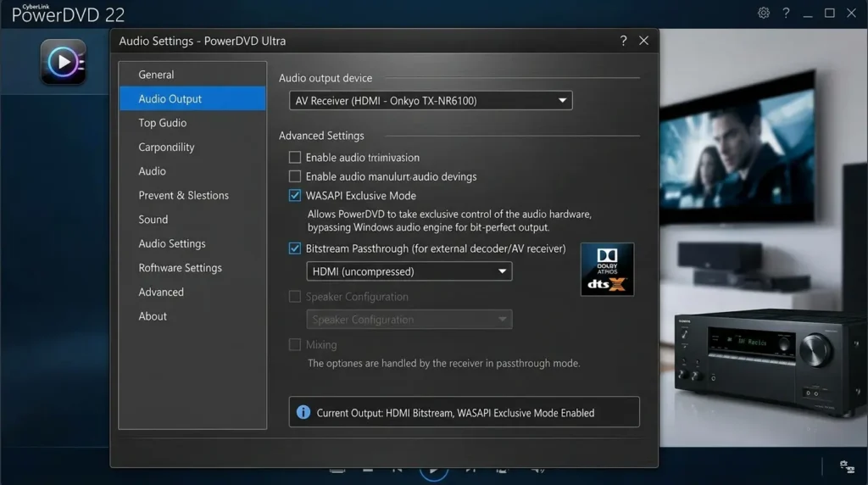868x485 pixels.
Task: Click the movie playing on the TV image
Action: click(x=737, y=149)
